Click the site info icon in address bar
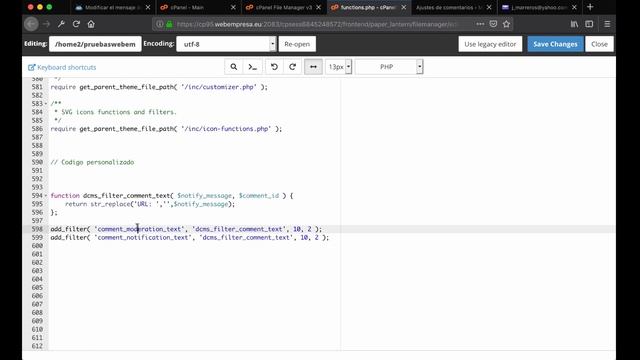This screenshot has width=640, height=360. [x=160, y=24]
